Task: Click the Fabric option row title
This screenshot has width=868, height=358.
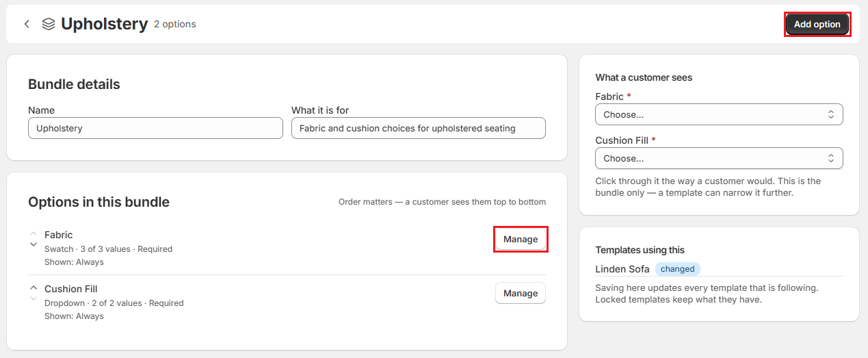Action: [x=58, y=235]
